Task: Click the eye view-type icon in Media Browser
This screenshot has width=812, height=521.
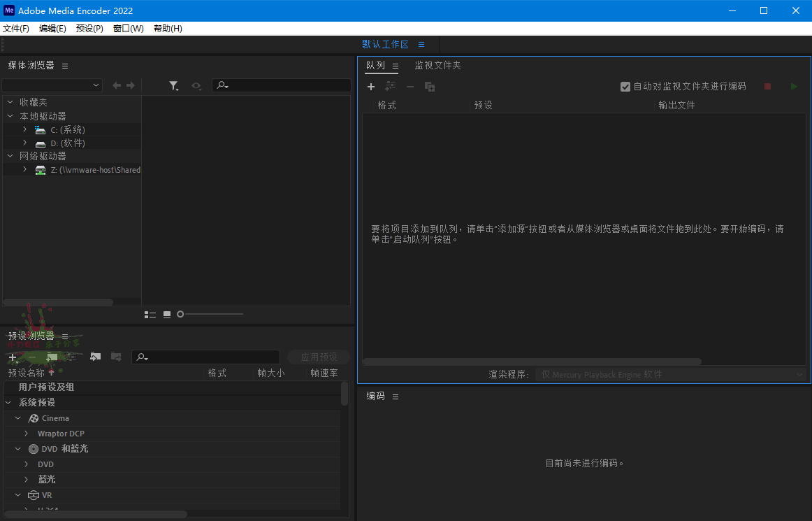Action: coord(197,85)
